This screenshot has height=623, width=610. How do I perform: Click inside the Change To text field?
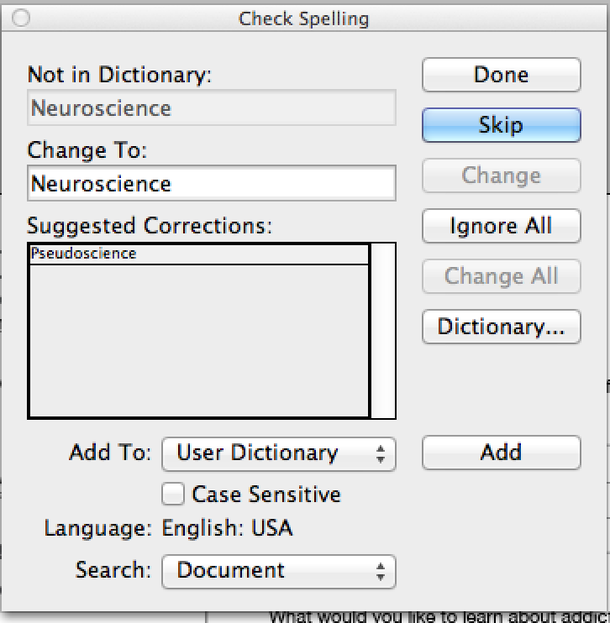pyautogui.click(x=211, y=183)
